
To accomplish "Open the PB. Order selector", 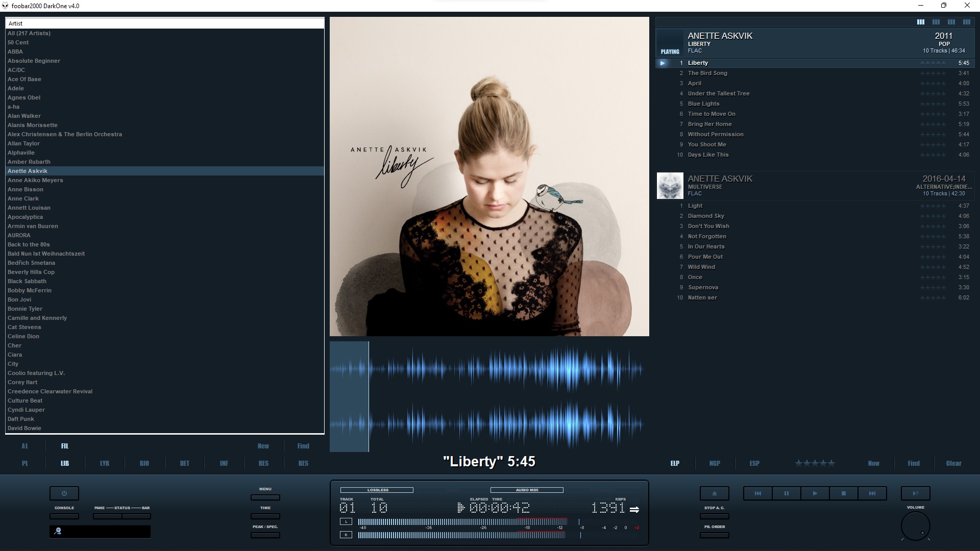I will 714,535.
